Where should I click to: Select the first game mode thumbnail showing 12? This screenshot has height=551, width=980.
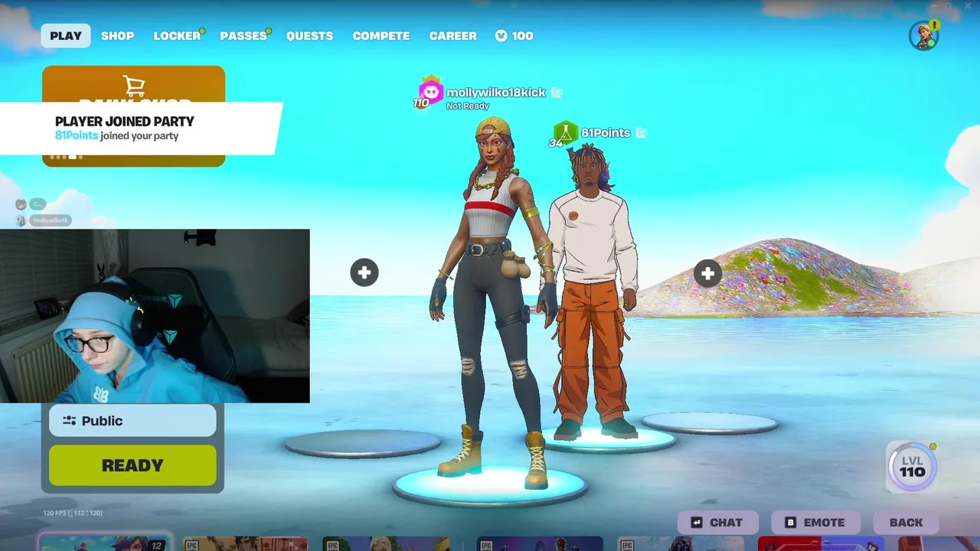(x=105, y=543)
